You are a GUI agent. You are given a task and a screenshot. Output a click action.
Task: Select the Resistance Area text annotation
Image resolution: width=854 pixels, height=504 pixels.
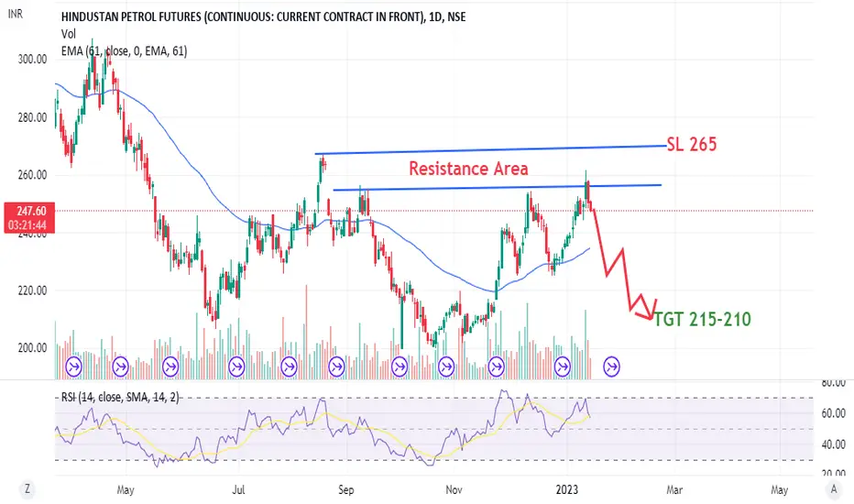(468, 169)
